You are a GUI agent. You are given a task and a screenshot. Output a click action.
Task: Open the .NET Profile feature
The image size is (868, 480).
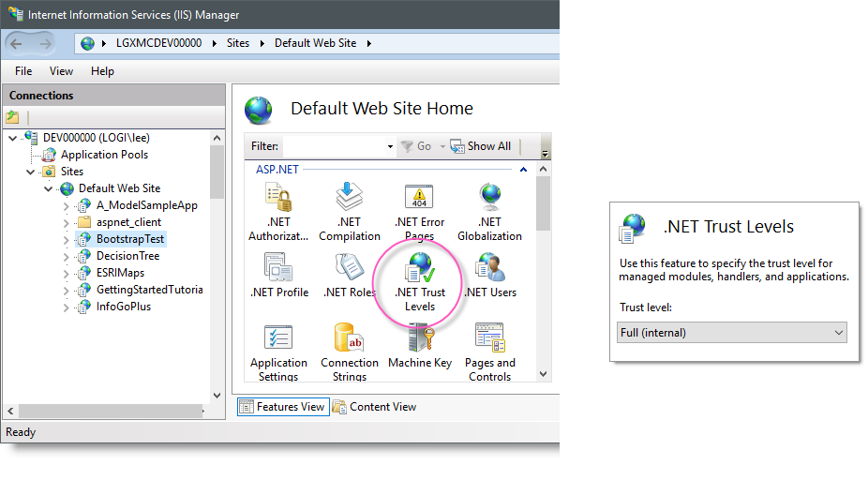[279, 275]
